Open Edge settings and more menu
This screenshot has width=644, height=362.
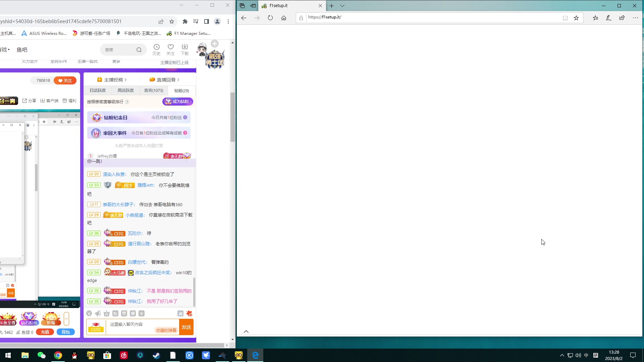(636, 18)
